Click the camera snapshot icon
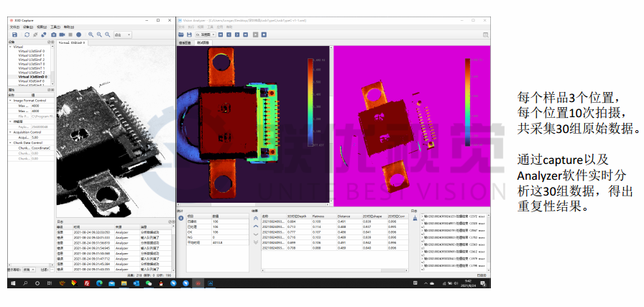 click(x=52, y=35)
